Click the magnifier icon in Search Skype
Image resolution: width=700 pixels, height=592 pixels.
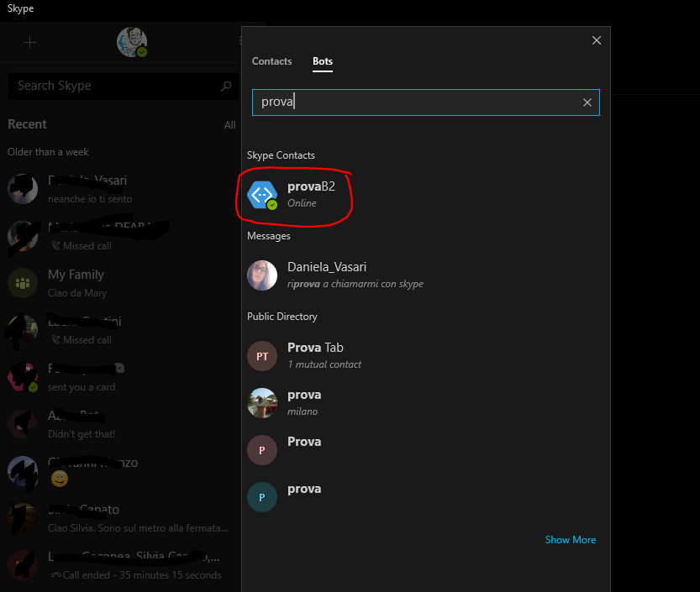225,86
